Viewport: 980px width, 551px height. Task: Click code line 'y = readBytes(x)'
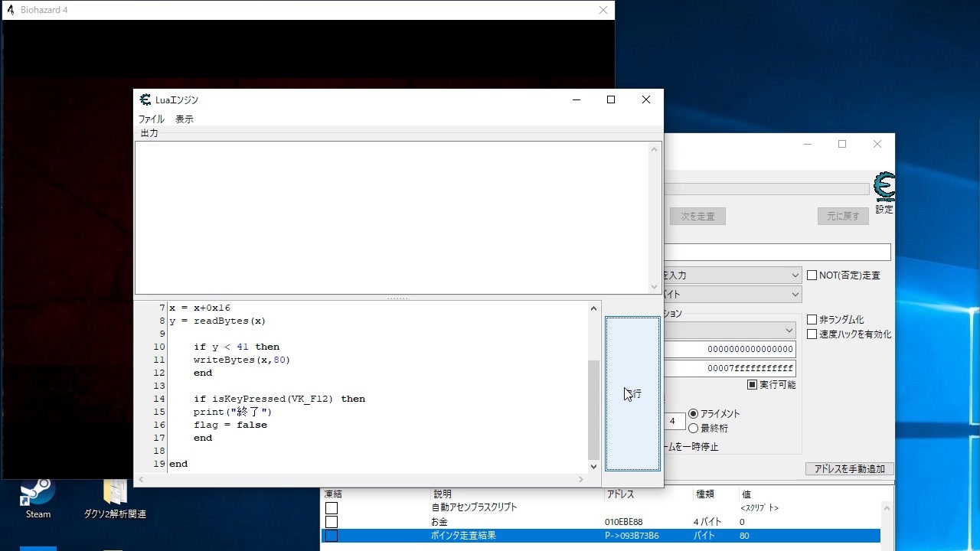[217, 321]
